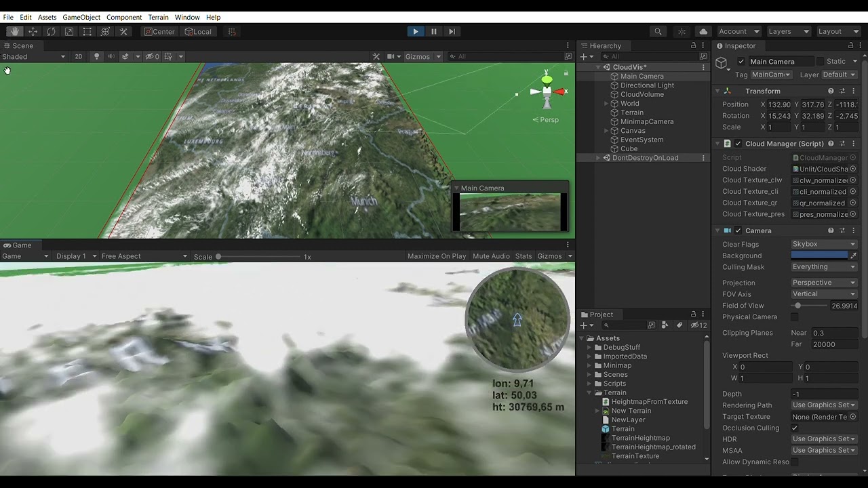
Task: Disable the Cloud Manager script component
Action: click(738, 144)
